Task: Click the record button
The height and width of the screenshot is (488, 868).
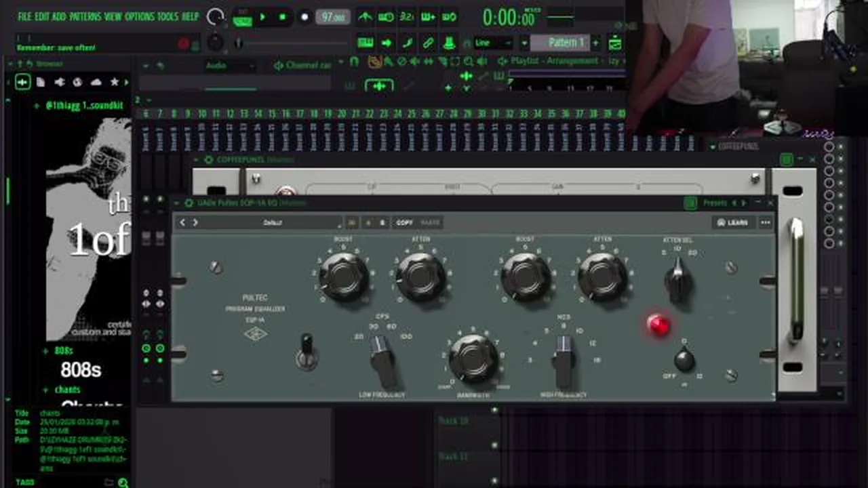Action: pyautogui.click(x=304, y=17)
